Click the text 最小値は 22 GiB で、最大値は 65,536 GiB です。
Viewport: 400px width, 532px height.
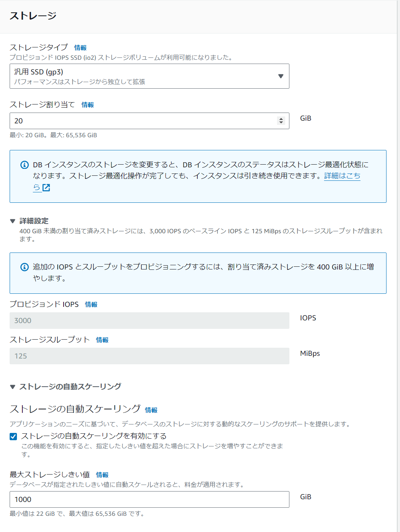click(77, 514)
